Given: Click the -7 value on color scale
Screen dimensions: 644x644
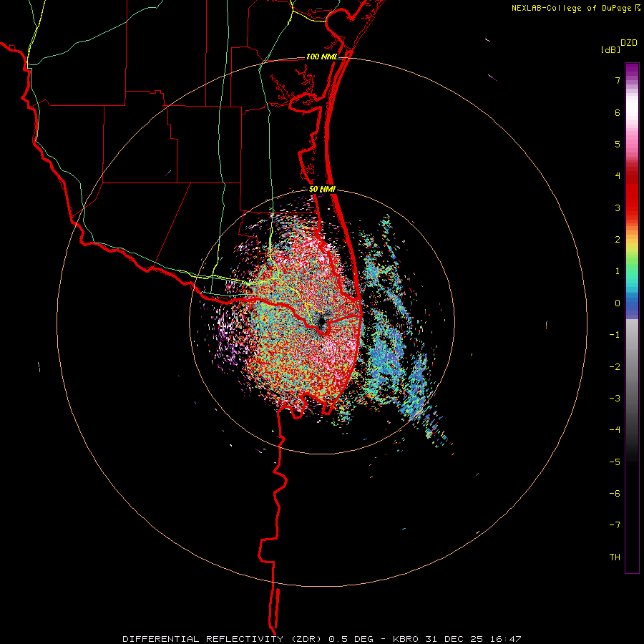Looking at the screenshot, I should click(x=615, y=525).
